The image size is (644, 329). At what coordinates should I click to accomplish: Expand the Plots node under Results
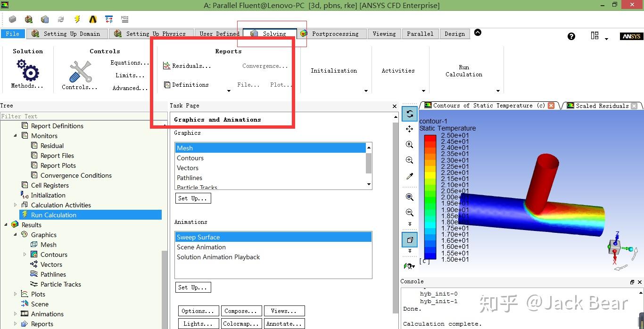pyautogui.click(x=15, y=294)
